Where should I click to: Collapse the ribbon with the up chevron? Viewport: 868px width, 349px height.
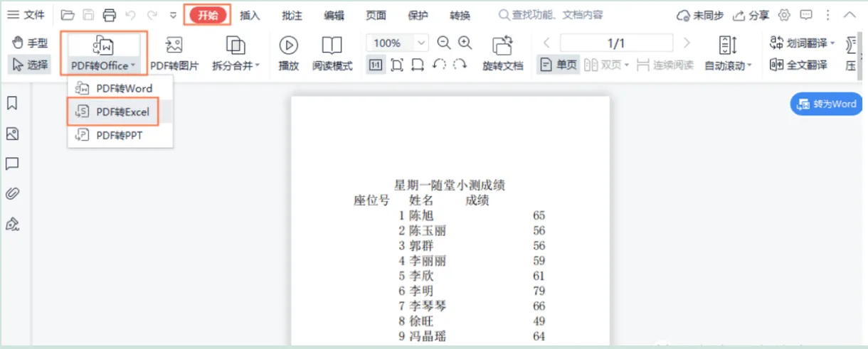pyautogui.click(x=850, y=15)
